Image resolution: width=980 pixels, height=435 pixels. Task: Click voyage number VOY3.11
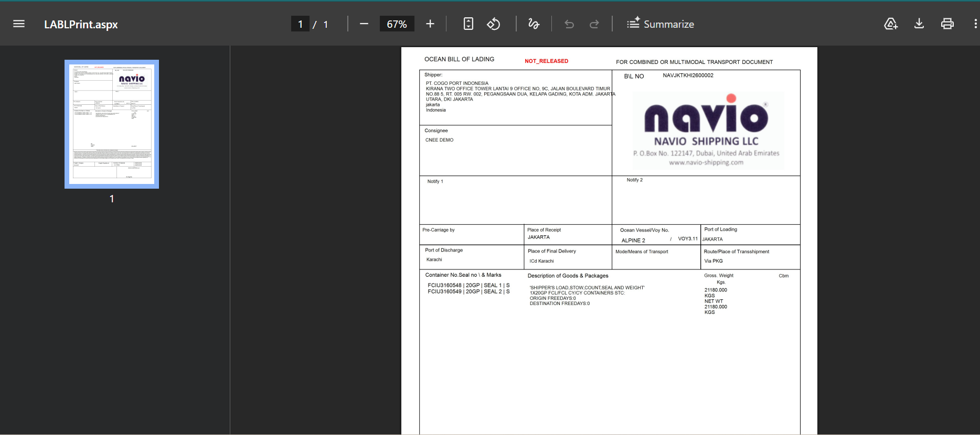pyautogui.click(x=688, y=238)
